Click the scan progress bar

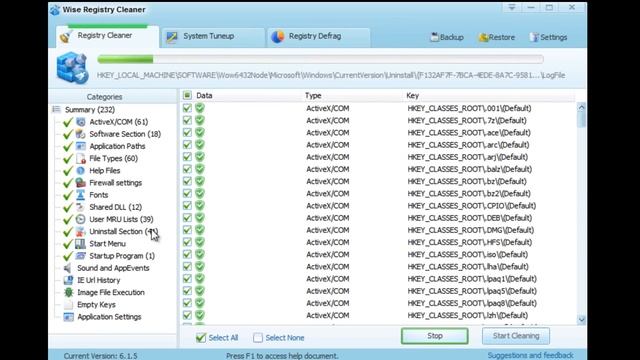point(320,59)
